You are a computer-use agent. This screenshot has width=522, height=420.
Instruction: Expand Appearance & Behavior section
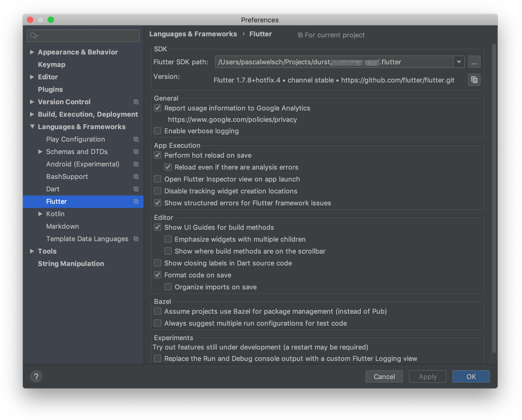coord(32,52)
